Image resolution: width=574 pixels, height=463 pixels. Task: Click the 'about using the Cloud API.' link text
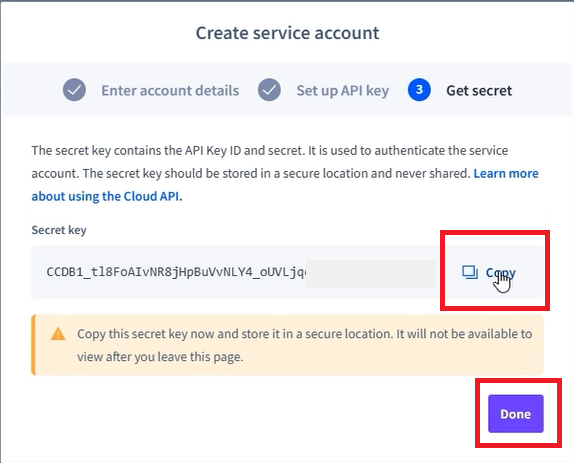107,196
